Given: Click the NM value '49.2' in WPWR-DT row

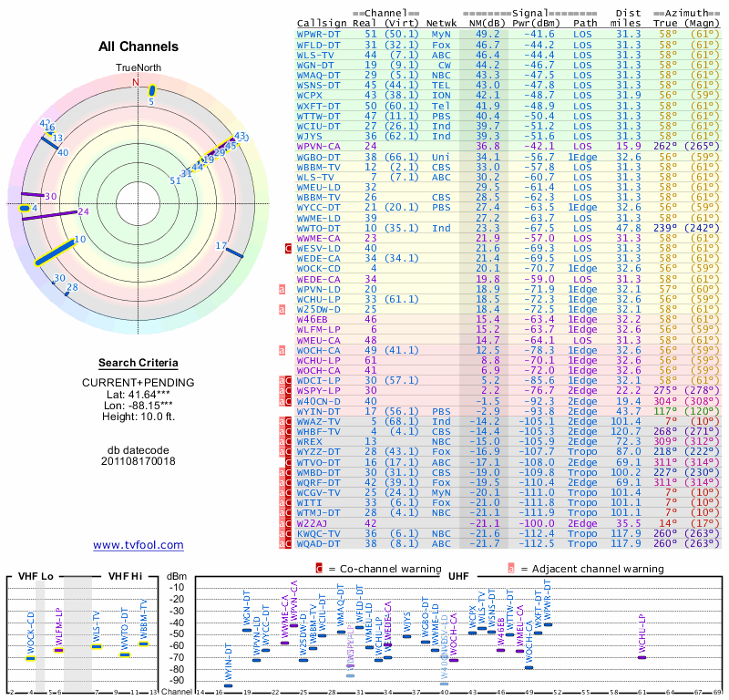Looking at the screenshot, I should point(488,35).
